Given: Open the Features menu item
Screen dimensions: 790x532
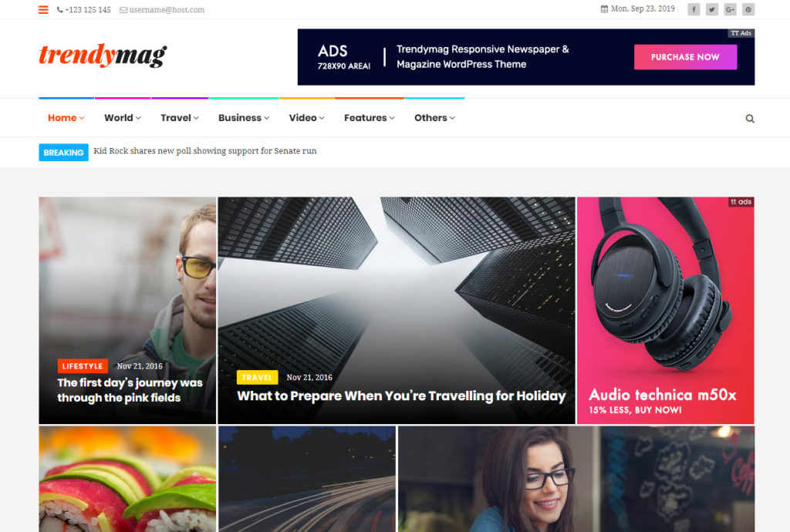Looking at the screenshot, I should 370,118.
